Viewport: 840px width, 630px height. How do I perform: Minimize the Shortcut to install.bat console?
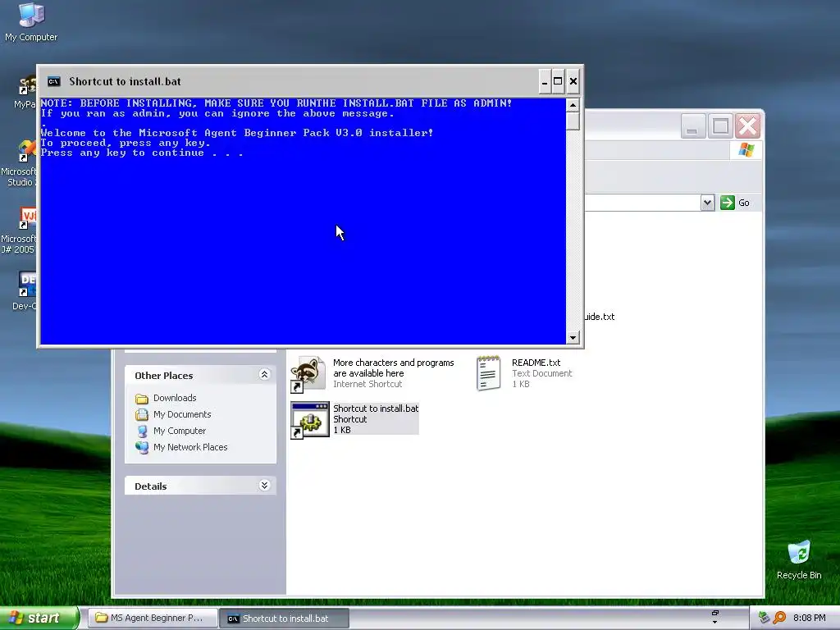pos(545,81)
